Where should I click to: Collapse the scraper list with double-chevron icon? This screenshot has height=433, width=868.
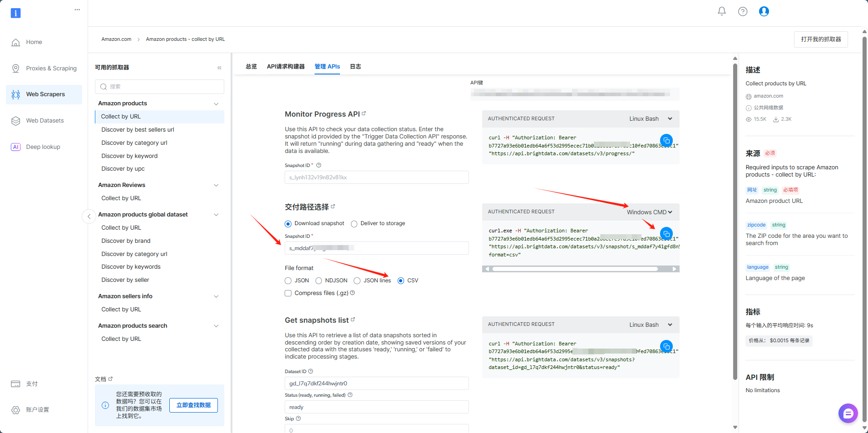click(x=219, y=68)
